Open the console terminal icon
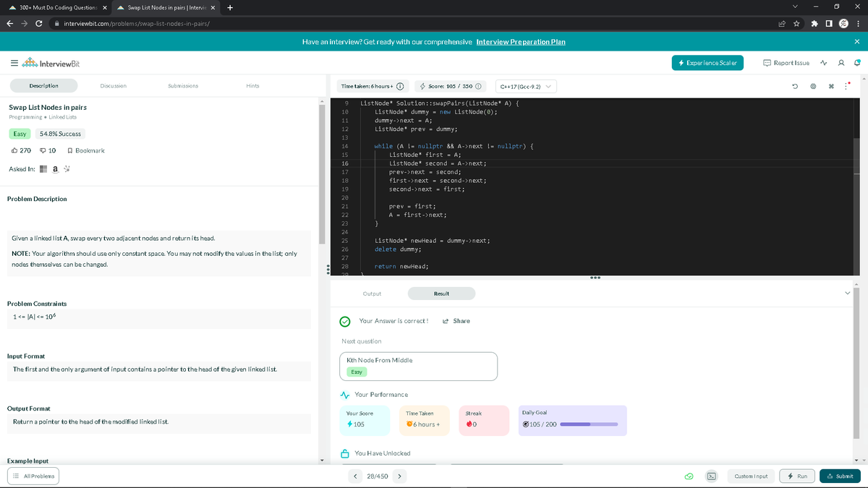Viewport: 868px width, 488px height. click(712, 476)
